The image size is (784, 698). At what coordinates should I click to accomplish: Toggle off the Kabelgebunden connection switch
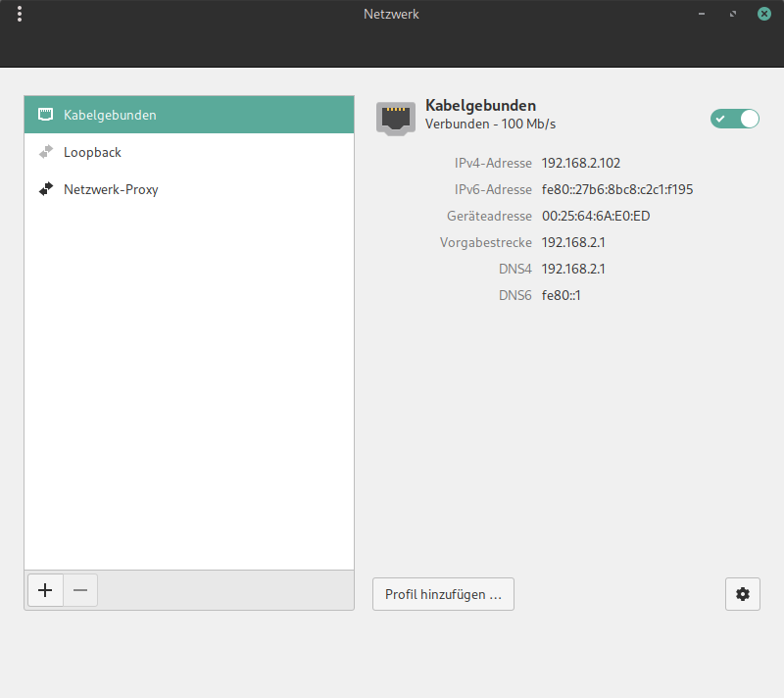735,119
